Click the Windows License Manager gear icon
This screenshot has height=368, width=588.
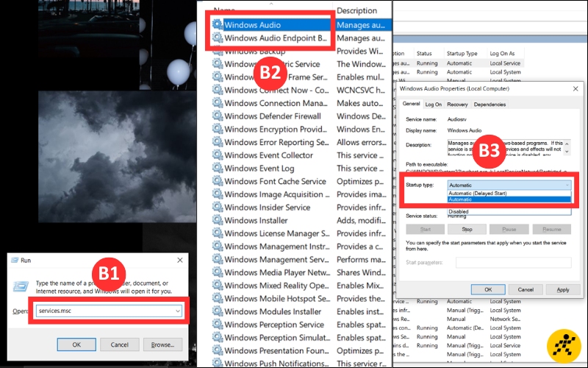pyautogui.click(x=217, y=233)
